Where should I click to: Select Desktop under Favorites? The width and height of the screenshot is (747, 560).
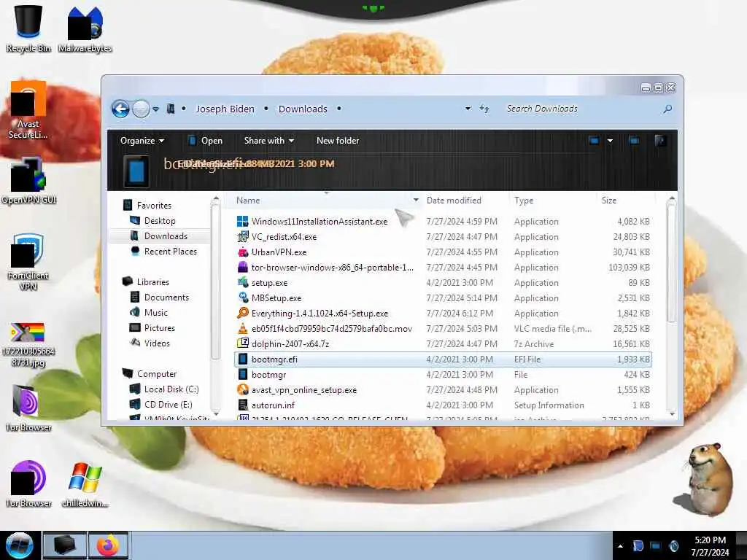tap(153, 221)
